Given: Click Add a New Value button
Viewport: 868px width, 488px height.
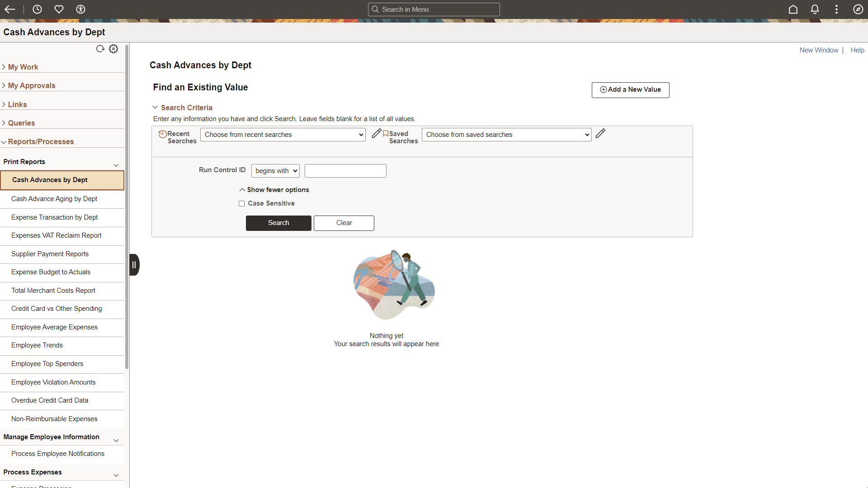Looking at the screenshot, I should (630, 89).
